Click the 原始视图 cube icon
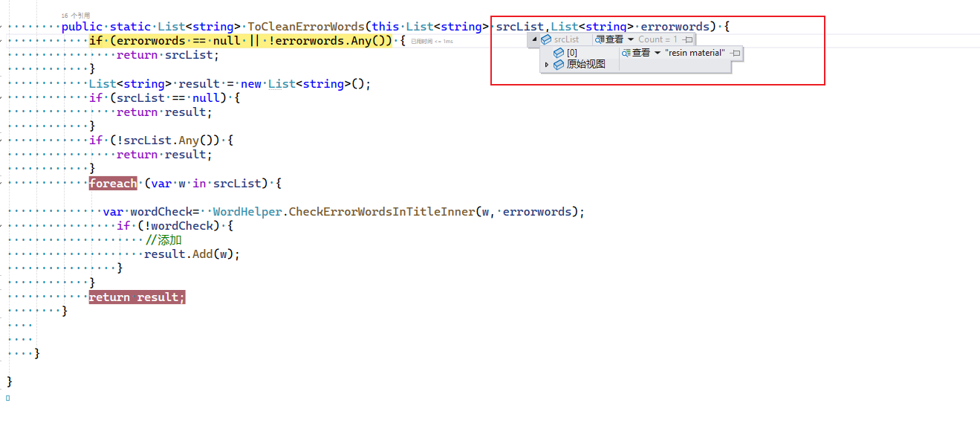Image resolution: width=980 pixels, height=426 pixels. pyautogui.click(x=559, y=65)
